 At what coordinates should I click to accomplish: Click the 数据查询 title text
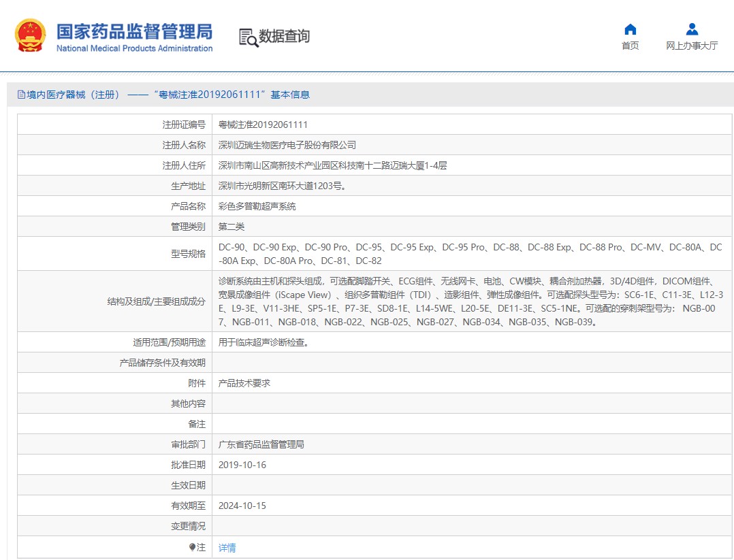(x=284, y=36)
